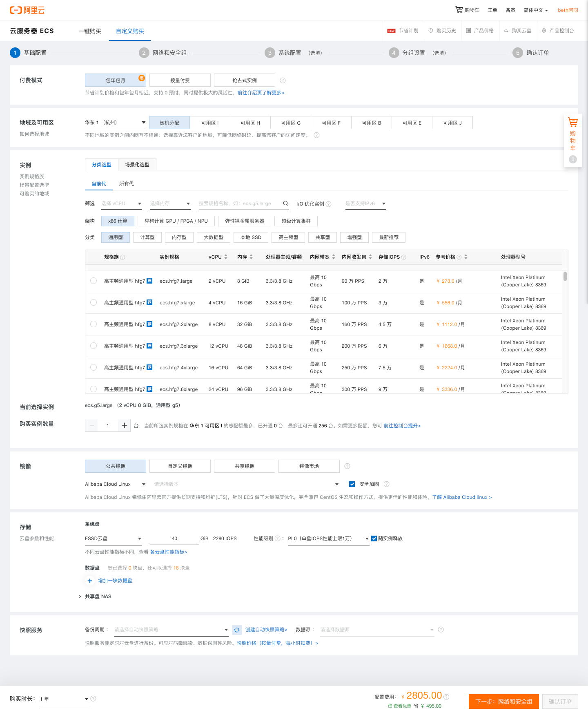
Task: Select heterogeneous computing GPU / FPGA / NPU
Action: click(x=176, y=221)
